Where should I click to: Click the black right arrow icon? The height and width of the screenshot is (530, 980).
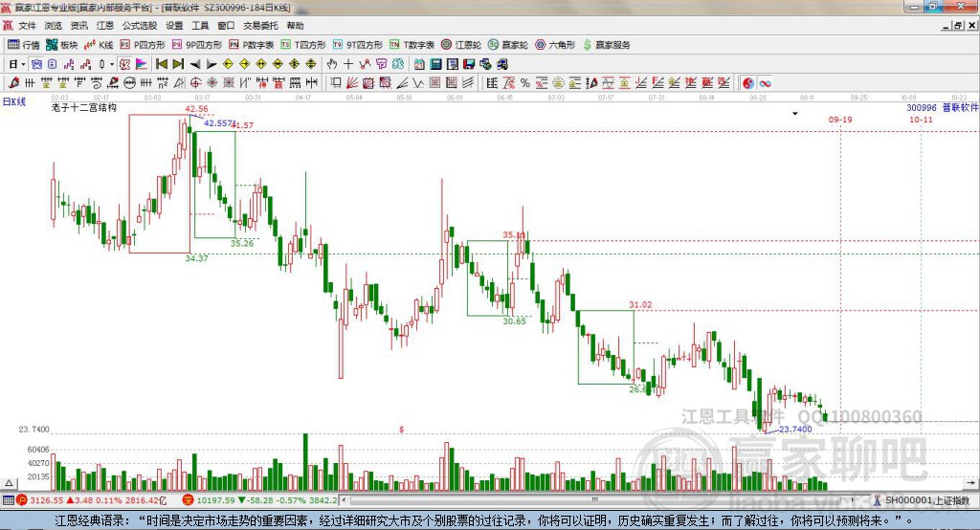212,64
